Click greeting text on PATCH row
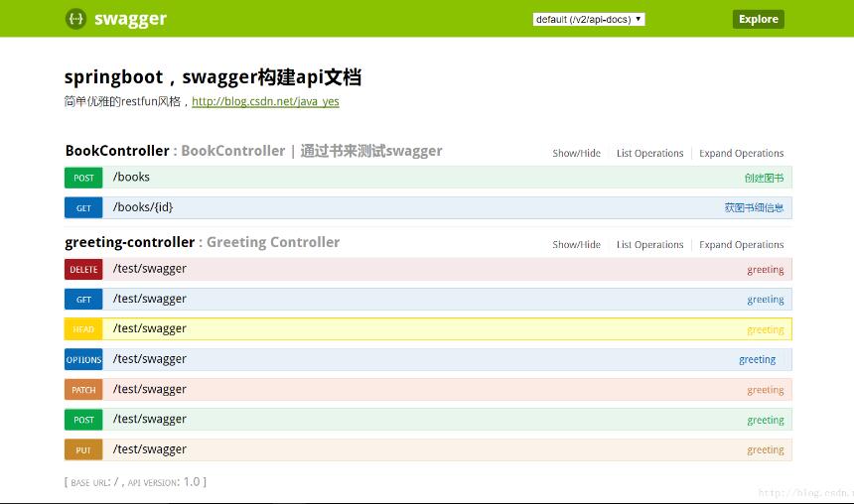The width and height of the screenshot is (854, 504). 766,390
